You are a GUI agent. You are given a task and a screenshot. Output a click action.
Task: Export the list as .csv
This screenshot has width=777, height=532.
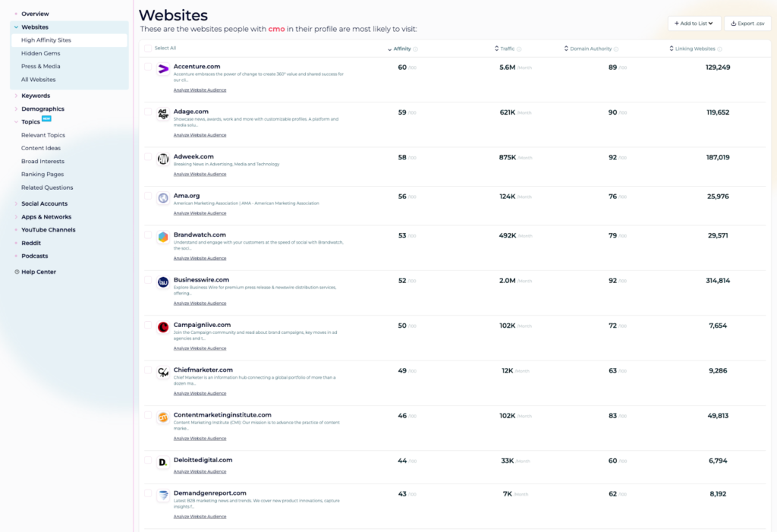[x=747, y=24]
